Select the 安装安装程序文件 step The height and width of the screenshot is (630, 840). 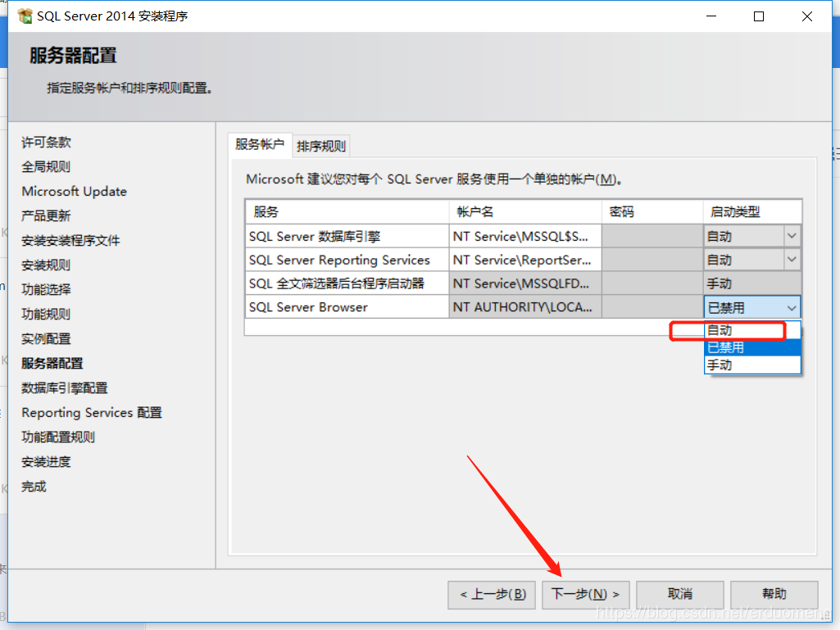pos(70,241)
